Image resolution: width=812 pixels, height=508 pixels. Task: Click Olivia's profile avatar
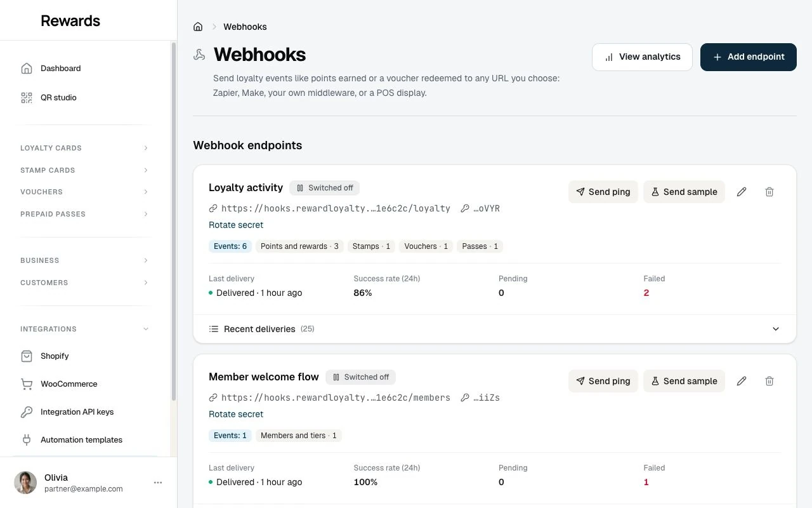pos(25,483)
